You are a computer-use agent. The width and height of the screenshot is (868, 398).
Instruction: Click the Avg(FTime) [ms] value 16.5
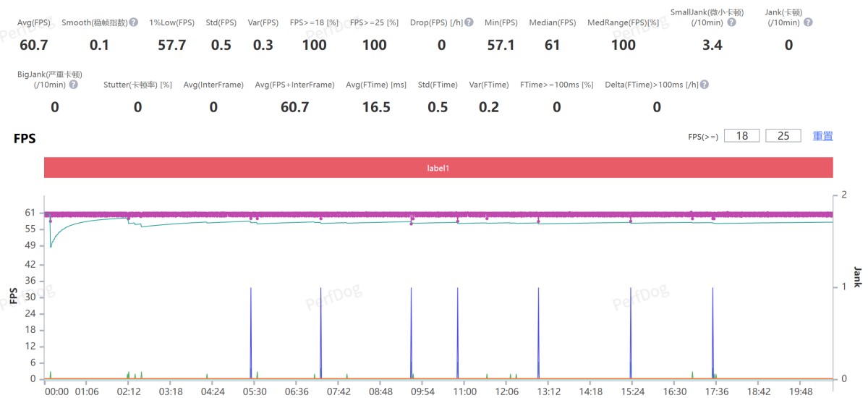pos(376,107)
